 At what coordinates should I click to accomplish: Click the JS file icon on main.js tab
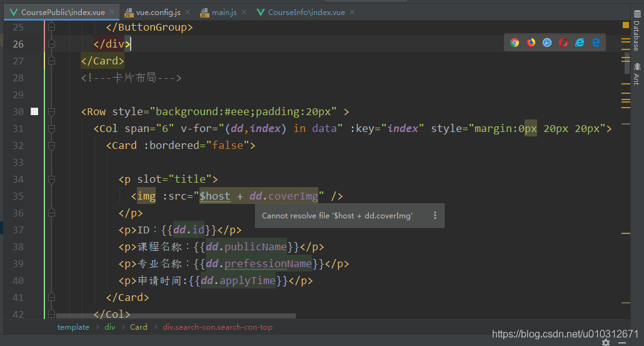point(204,13)
